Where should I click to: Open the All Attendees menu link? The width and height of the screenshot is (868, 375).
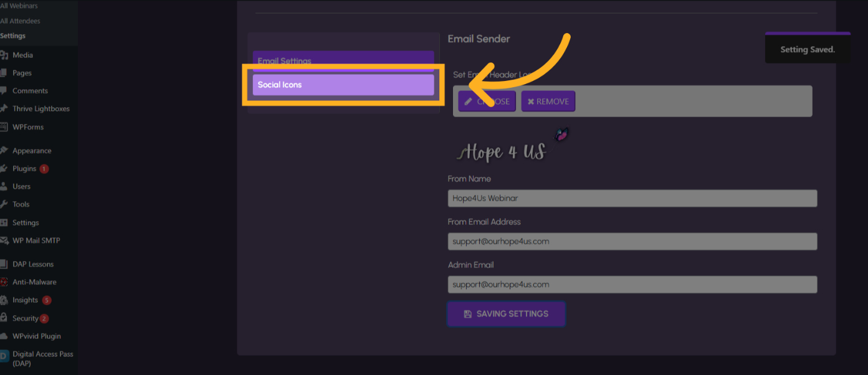(21, 21)
